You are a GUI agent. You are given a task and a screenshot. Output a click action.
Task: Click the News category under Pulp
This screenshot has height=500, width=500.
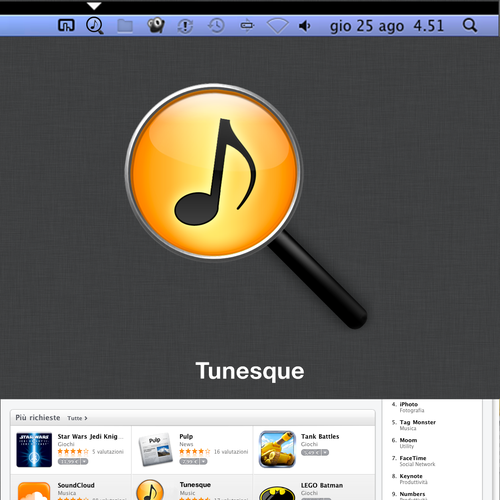click(x=186, y=444)
